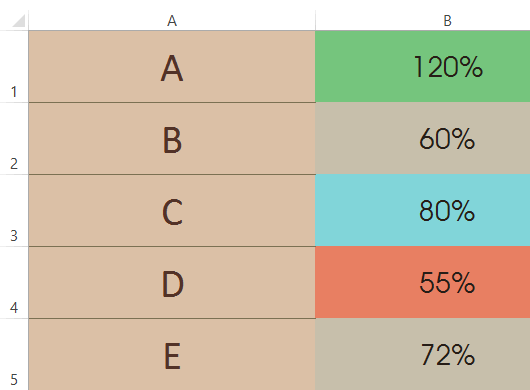Select row 1 header
Screen dimensions: 530x390
click(14, 66)
